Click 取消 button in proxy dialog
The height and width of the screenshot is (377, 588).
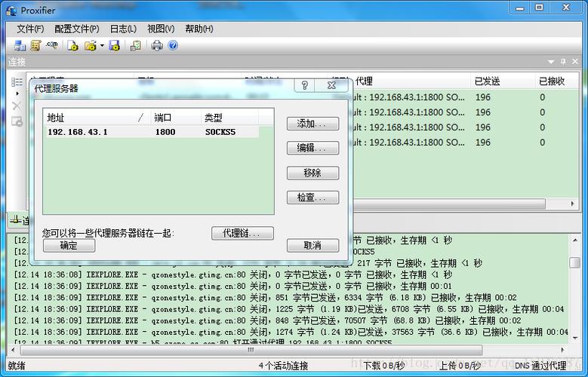(312, 246)
